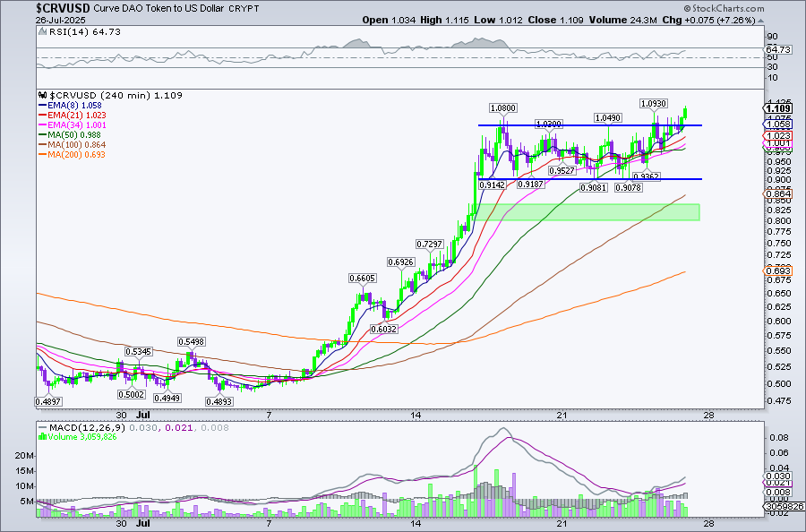Click the 1.0930 high price label
The image size is (806, 532).
pyautogui.click(x=654, y=103)
